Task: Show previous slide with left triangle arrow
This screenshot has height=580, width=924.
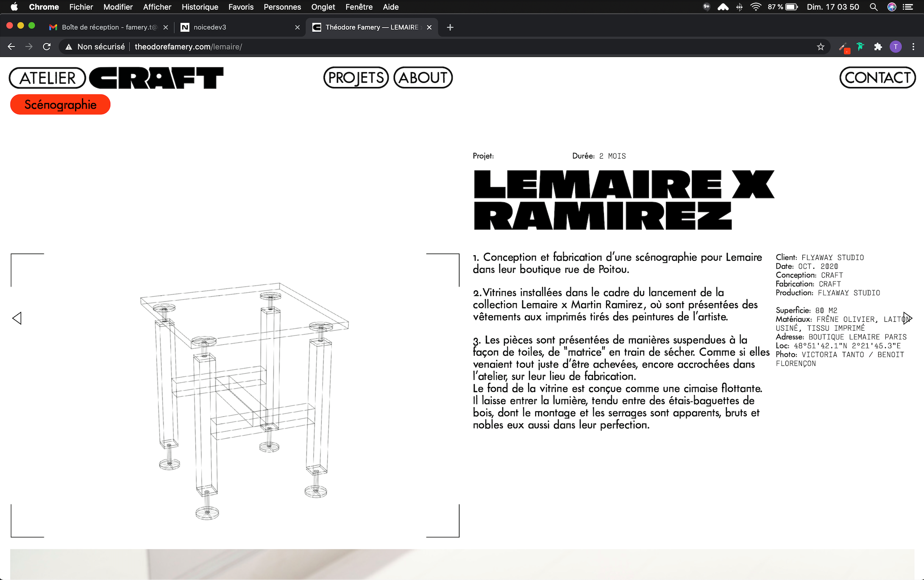Action: point(17,318)
